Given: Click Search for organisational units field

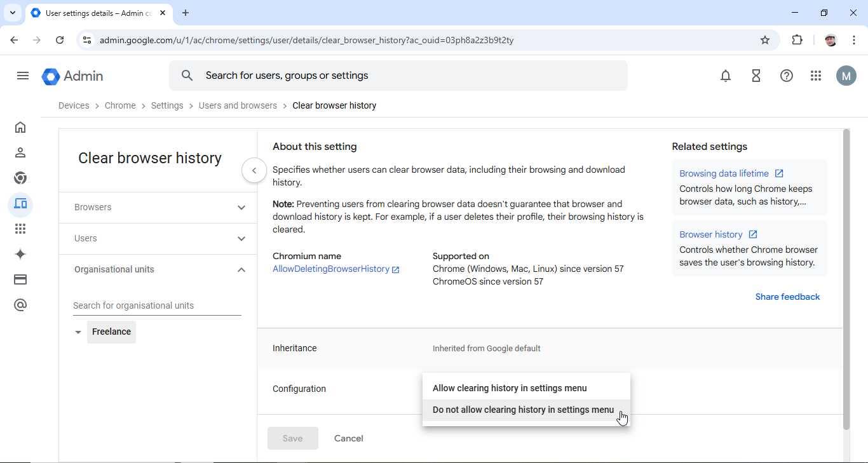Looking at the screenshot, I should coord(157,305).
